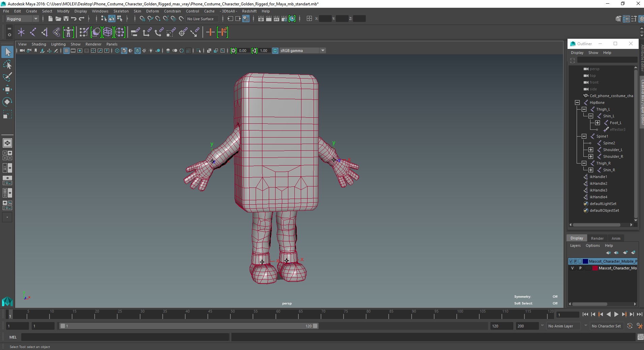Viewport: 644px width, 350px height.
Task: Click the MEL command input line
Action: click(125, 337)
